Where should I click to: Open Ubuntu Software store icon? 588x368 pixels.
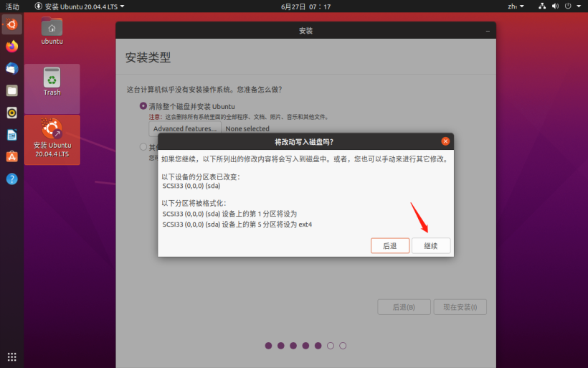(11, 156)
